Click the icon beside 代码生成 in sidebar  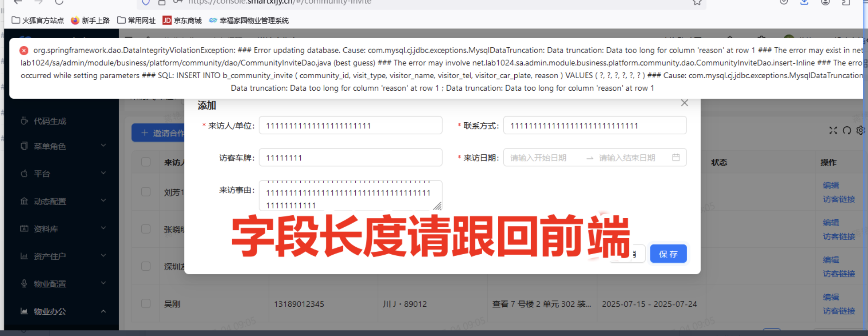coord(24,121)
